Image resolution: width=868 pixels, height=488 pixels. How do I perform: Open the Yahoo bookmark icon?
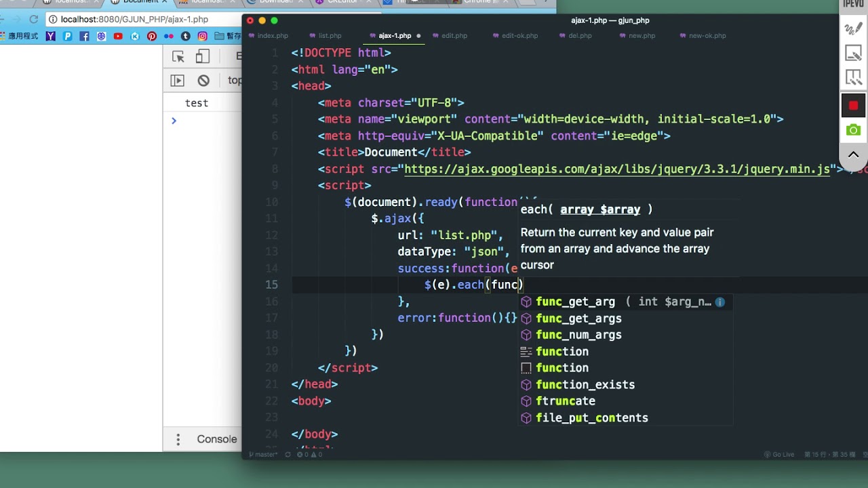(x=51, y=37)
